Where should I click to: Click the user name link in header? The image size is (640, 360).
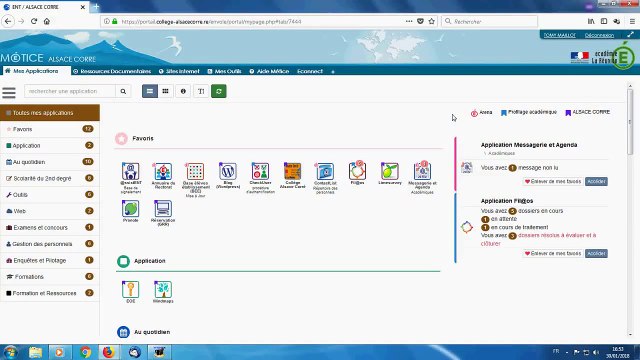(x=559, y=35)
